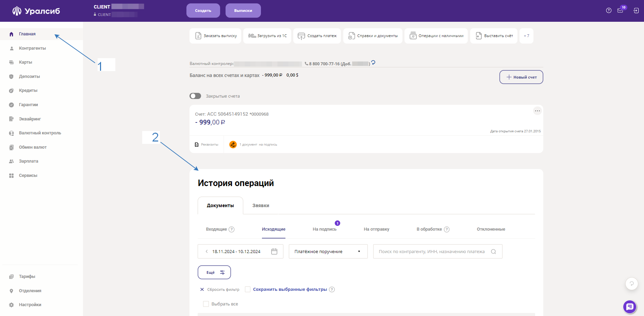Expand the +7 more quick actions

[526, 36]
